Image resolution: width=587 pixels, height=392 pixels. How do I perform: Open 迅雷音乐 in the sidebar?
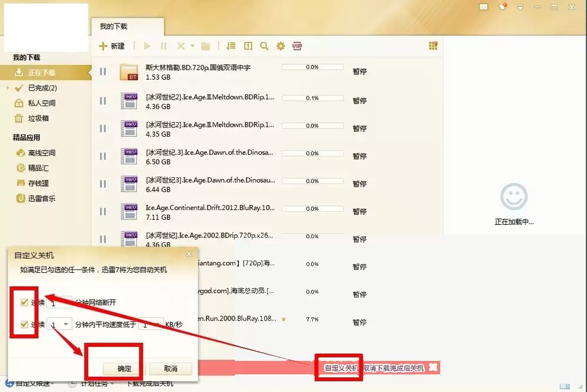point(36,198)
